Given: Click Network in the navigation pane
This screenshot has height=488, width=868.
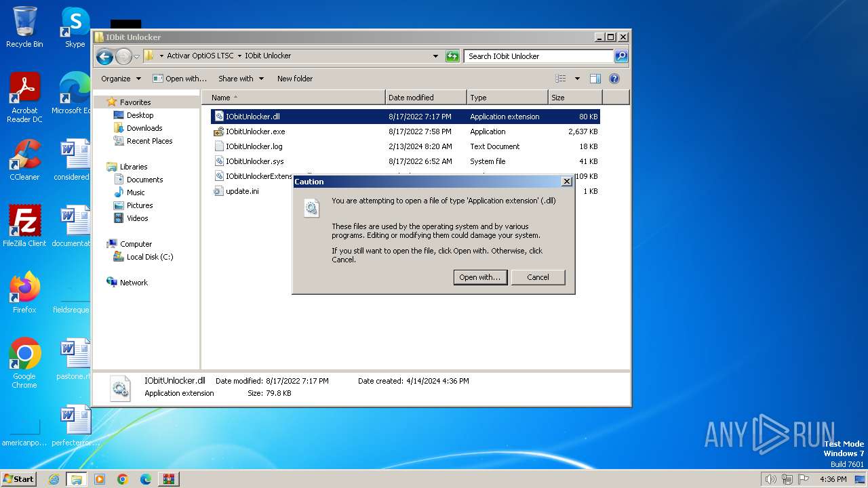Looking at the screenshot, I should [x=134, y=283].
